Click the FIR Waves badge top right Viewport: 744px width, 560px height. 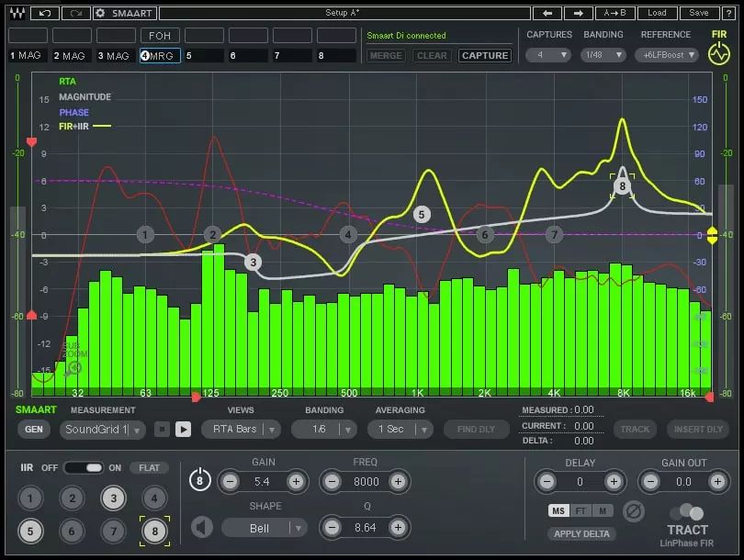point(719,46)
